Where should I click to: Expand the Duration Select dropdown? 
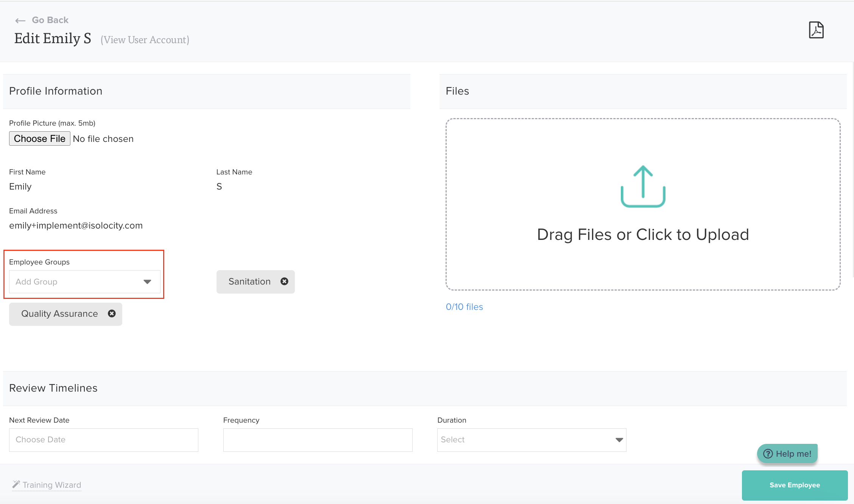pos(531,440)
